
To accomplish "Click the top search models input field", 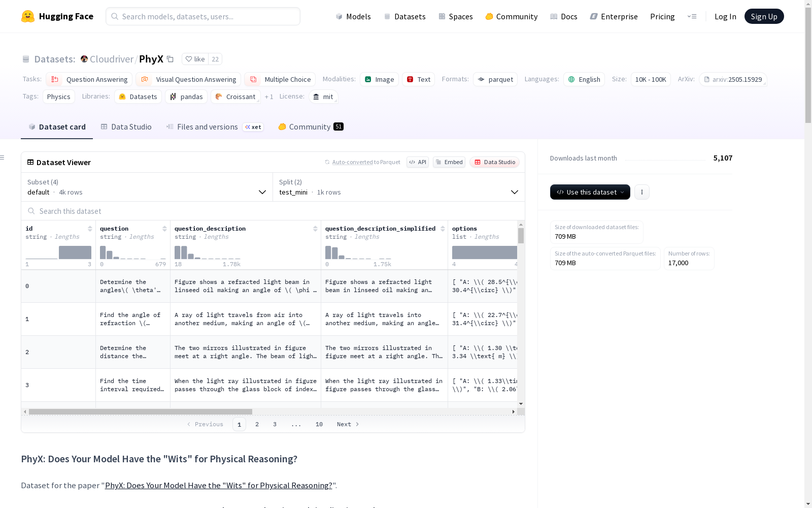I will click(x=203, y=16).
